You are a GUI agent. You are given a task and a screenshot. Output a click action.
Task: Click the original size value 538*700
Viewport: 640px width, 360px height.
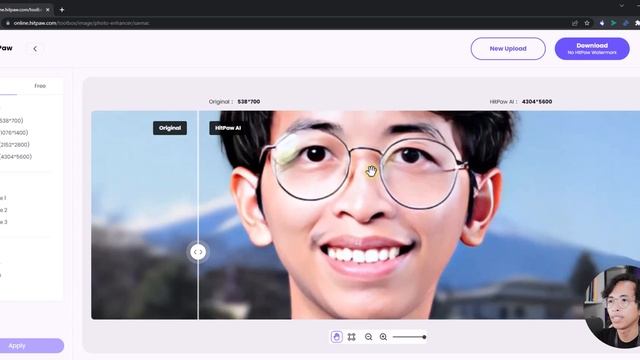point(249,102)
